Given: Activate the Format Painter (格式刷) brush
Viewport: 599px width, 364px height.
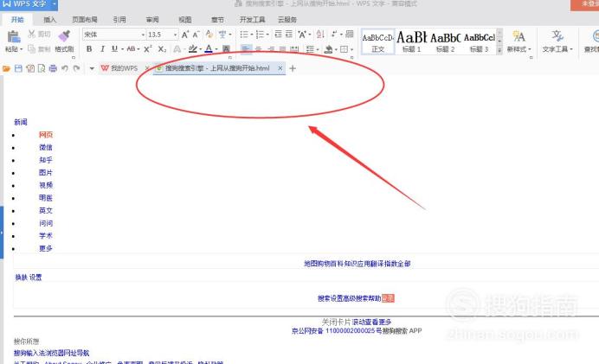Looking at the screenshot, I should pos(64,42).
